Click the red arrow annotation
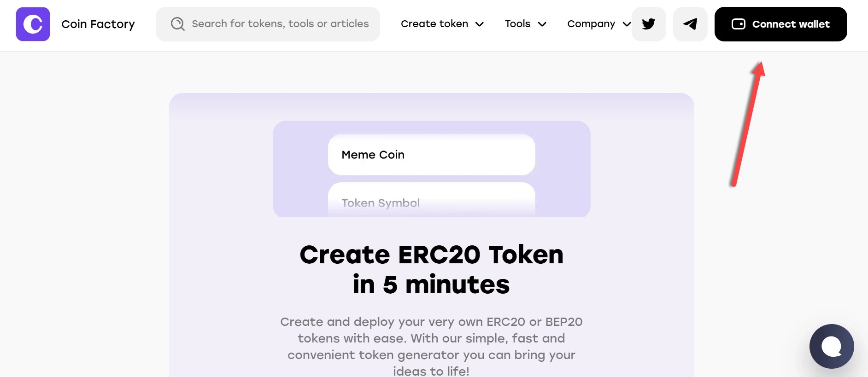This screenshot has height=377, width=868. [747, 124]
